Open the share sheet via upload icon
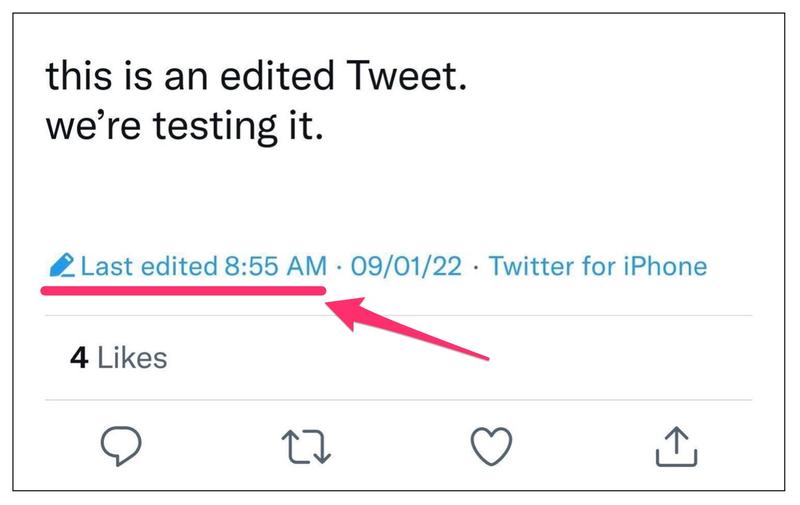Screen dimensions: 800x505 [x=676, y=445]
